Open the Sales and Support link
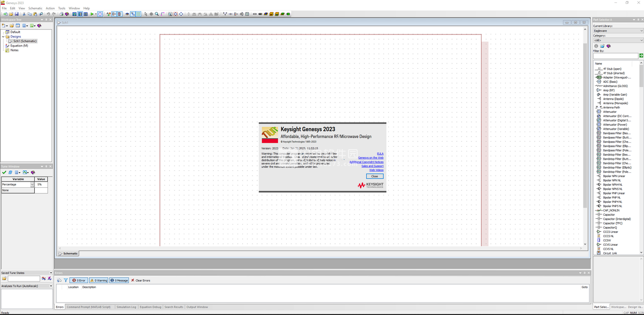644x315 pixels. pos(372,166)
